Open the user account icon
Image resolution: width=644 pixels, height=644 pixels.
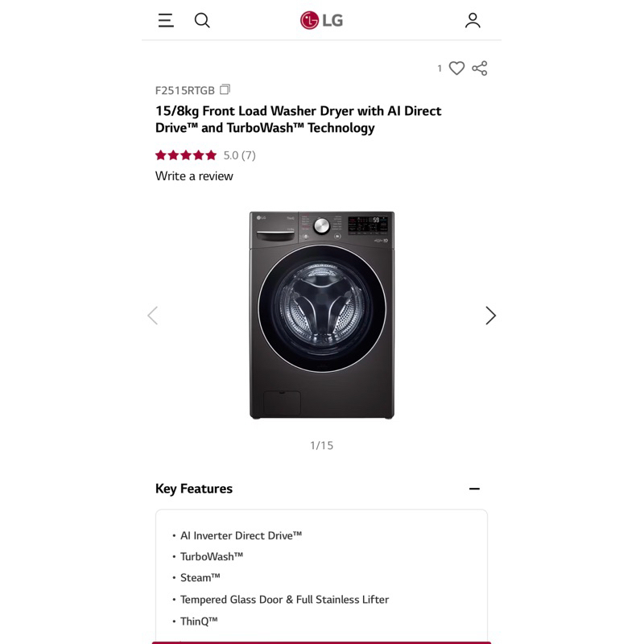point(473,21)
